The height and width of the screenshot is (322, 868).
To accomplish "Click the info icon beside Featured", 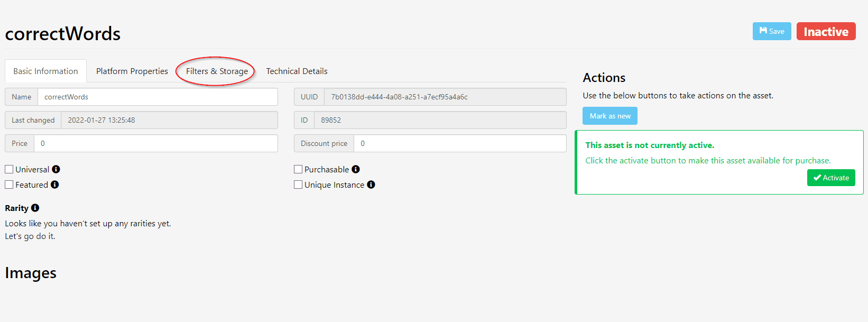I will [55, 185].
